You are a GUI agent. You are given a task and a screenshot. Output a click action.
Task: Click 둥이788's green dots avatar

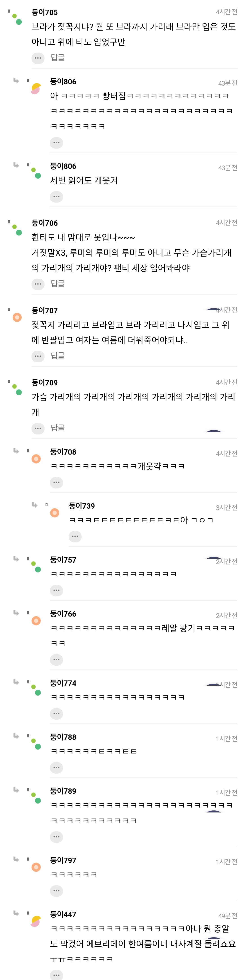click(36, 744)
